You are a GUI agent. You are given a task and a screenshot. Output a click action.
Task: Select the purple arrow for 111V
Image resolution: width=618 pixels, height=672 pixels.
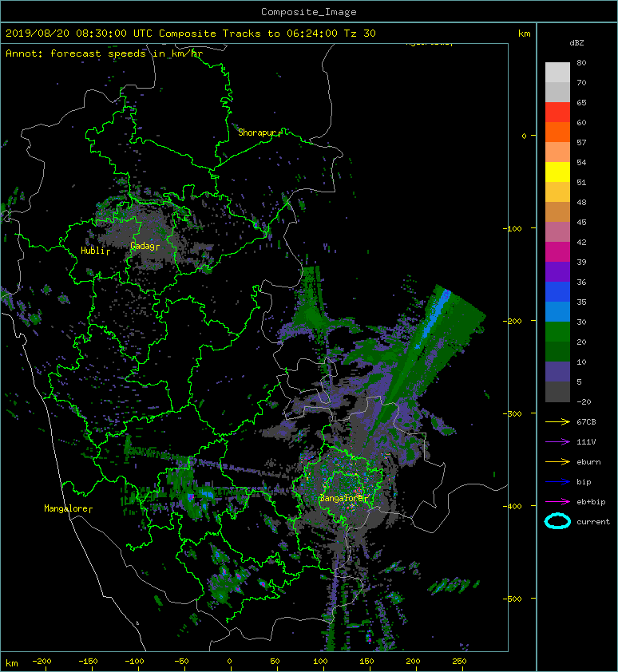point(557,442)
